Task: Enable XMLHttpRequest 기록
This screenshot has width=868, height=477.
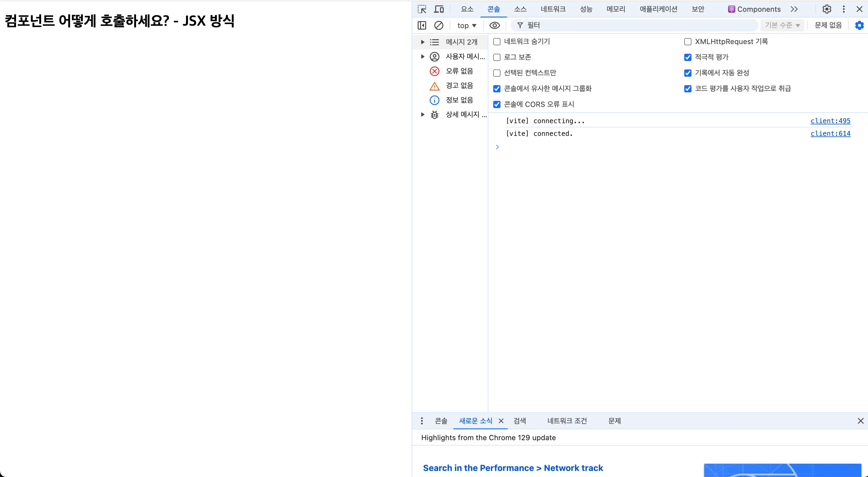Action: pos(688,42)
